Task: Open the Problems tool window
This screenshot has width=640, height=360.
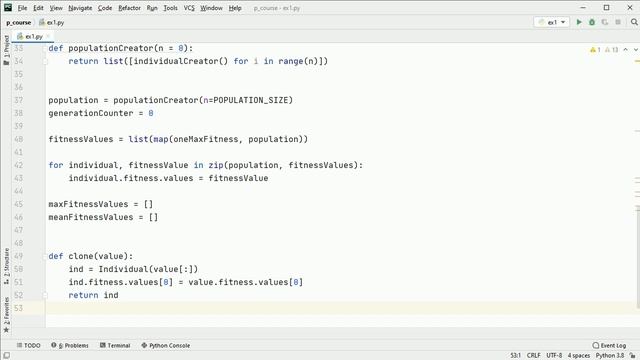Action: 70,345
